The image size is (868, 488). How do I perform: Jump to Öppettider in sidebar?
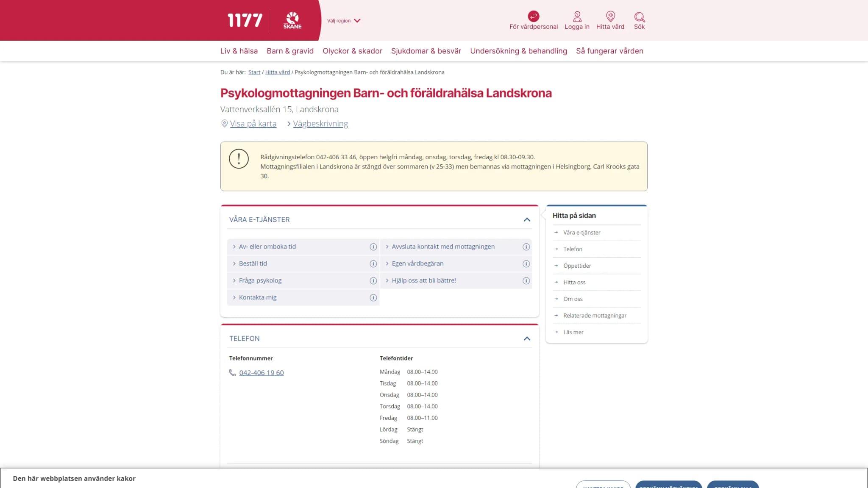[577, 266]
